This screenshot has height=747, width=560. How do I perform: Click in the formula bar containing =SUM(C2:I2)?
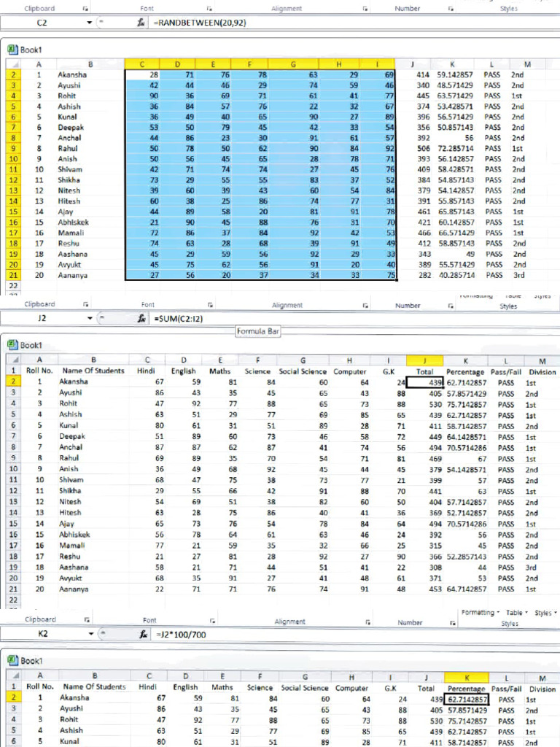pyautogui.click(x=355, y=318)
